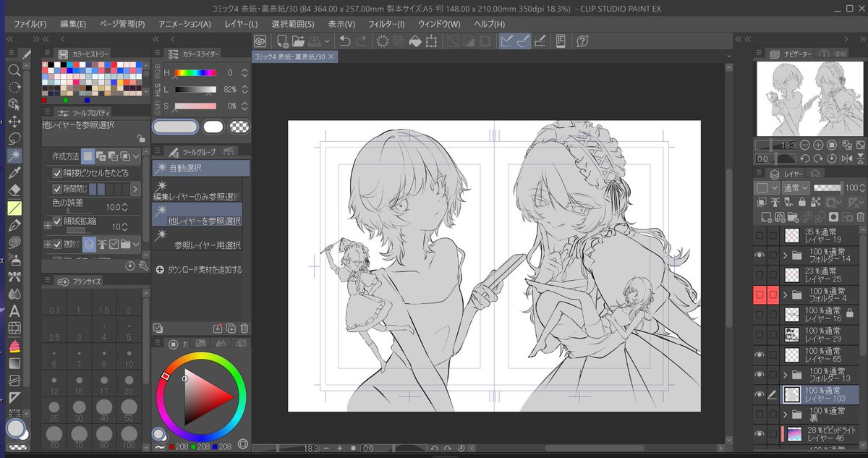This screenshot has width=868, height=458.
Task: Select 編集レイヤーのみ参照選択 sub tool
Action: click(x=196, y=190)
